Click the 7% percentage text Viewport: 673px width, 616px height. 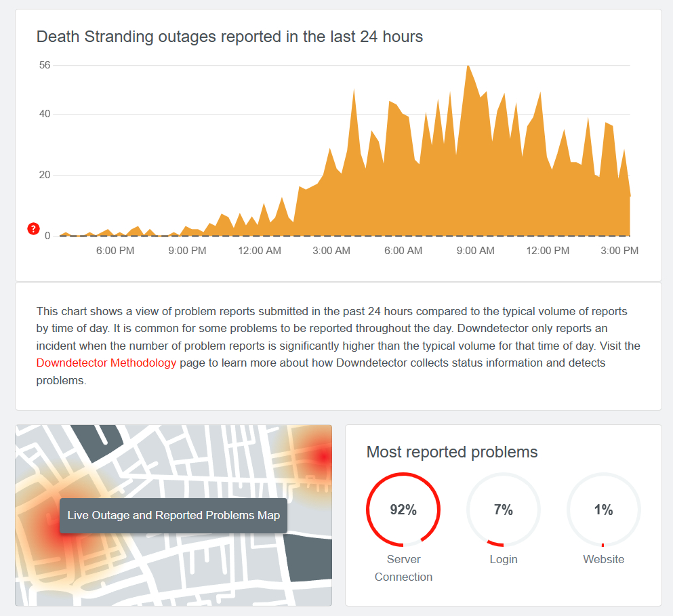pos(504,510)
